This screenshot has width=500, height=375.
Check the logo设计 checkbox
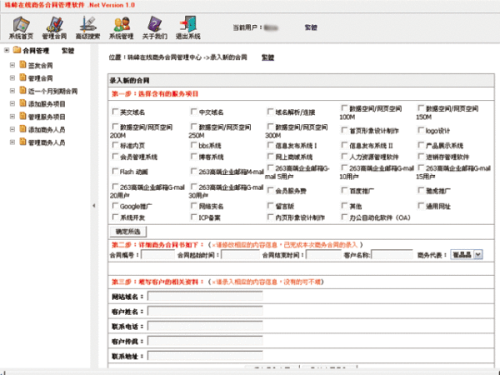click(421, 130)
